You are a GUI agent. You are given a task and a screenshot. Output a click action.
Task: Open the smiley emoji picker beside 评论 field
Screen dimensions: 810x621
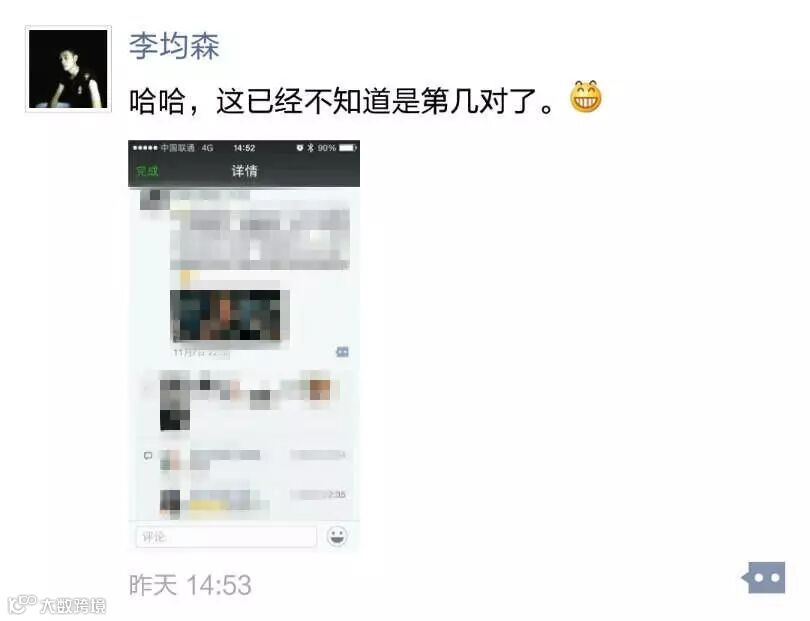(x=337, y=536)
